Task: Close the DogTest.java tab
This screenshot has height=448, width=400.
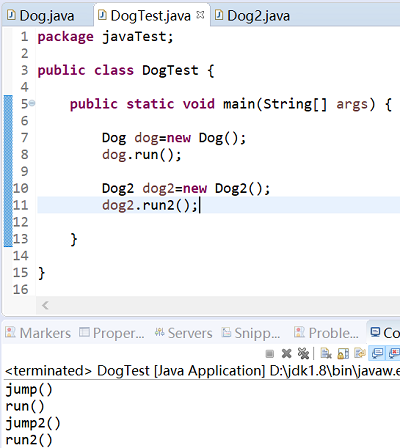Action: [x=200, y=15]
